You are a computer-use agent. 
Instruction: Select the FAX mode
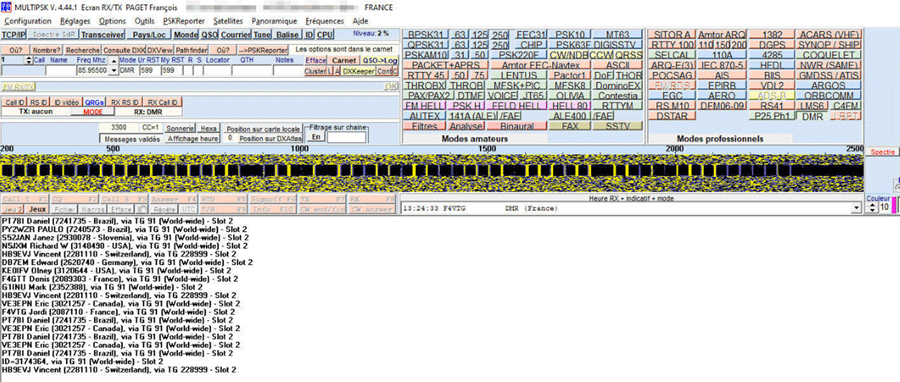570,126
